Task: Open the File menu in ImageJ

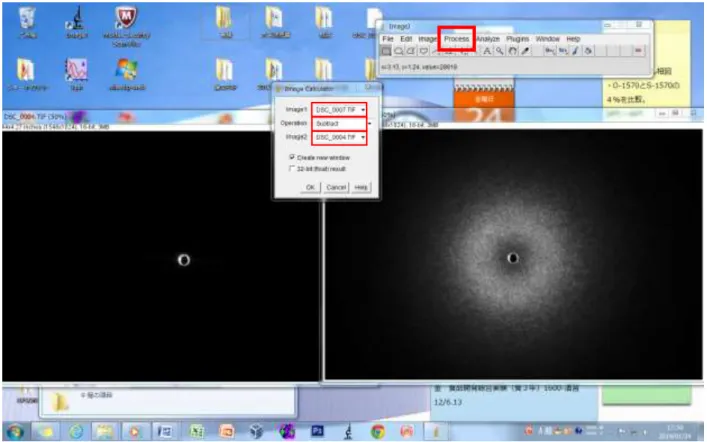Action: tap(388, 39)
